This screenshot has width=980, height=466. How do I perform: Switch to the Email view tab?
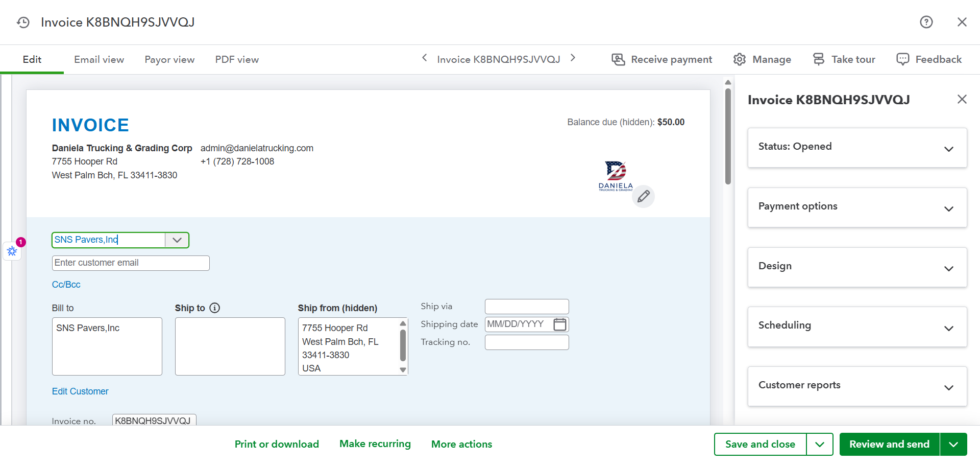pyautogui.click(x=99, y=60)
